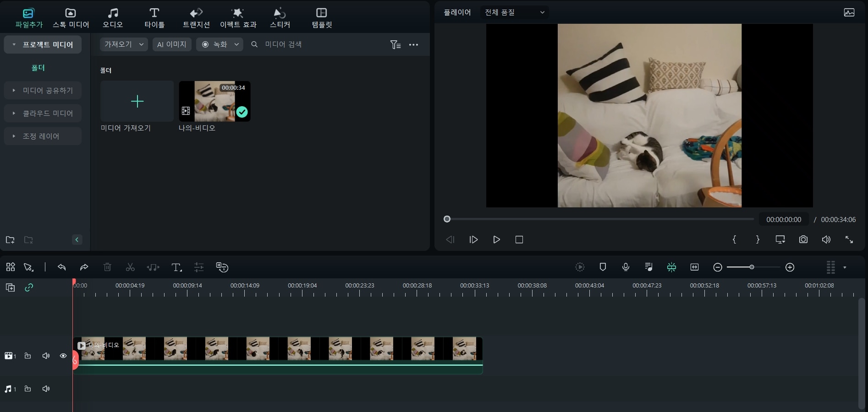
Task: Collapse the 프로젝트 미디어 tree section
Action: coord(14,44)
